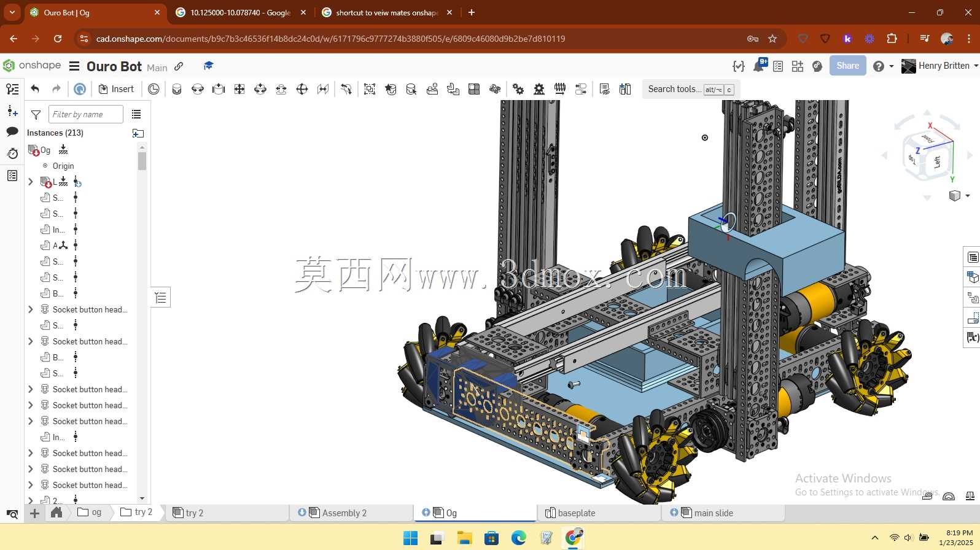Select the Gear relation tool
Screen dimensions: 980x550
(x=518, y=89)
